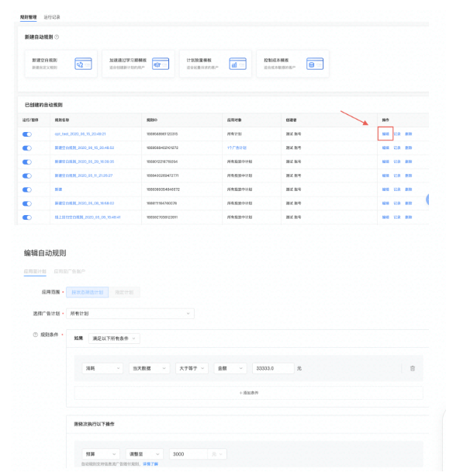This screenshot has height=476, width=453.
Task: Open the 调整至 adjustment dropdown
Action: tap(144, 453)
